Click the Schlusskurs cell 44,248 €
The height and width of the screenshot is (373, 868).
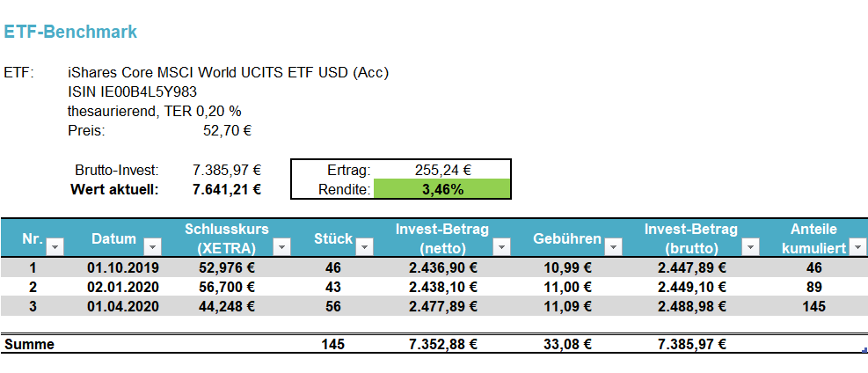point(227,306)
